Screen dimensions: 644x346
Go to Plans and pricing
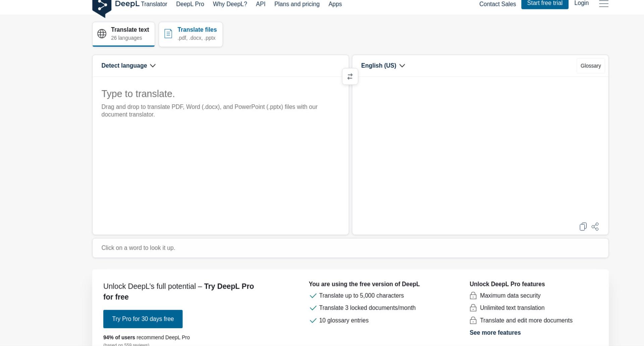[x=297, y=4]
